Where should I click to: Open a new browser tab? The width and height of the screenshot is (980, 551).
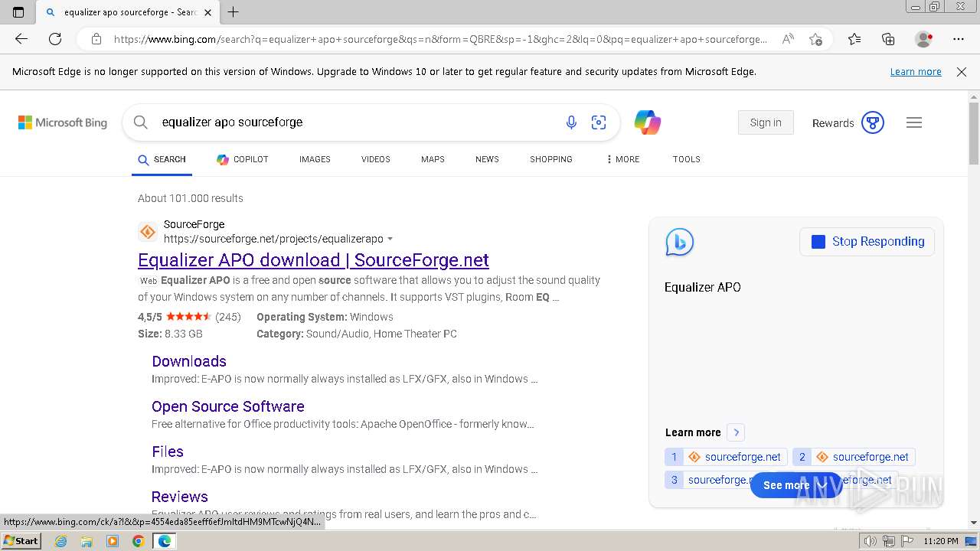click(x=234, y=12)
